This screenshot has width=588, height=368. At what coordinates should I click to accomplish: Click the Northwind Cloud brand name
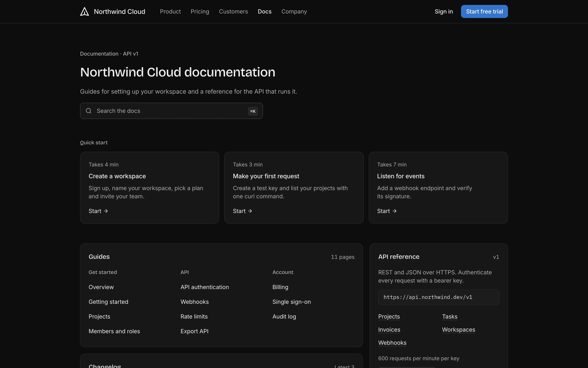pos(119,11)
